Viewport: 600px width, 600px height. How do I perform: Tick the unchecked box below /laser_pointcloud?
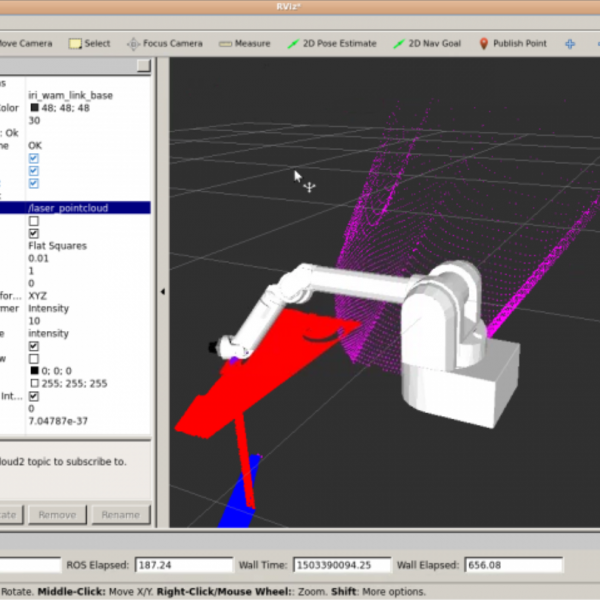coord(34,221)
